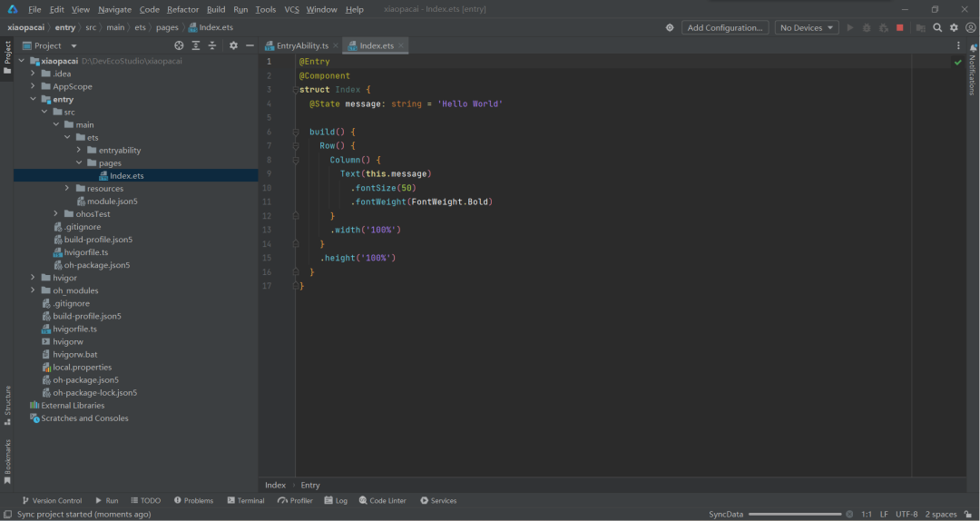Collapse the src folder

[44, 112]
